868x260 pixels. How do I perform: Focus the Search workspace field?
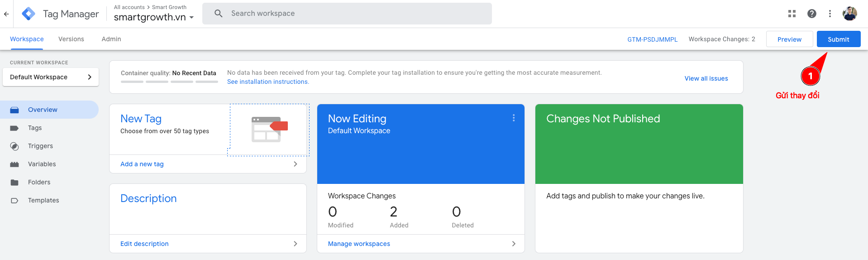pyautogui.click(x=353, y=14)
